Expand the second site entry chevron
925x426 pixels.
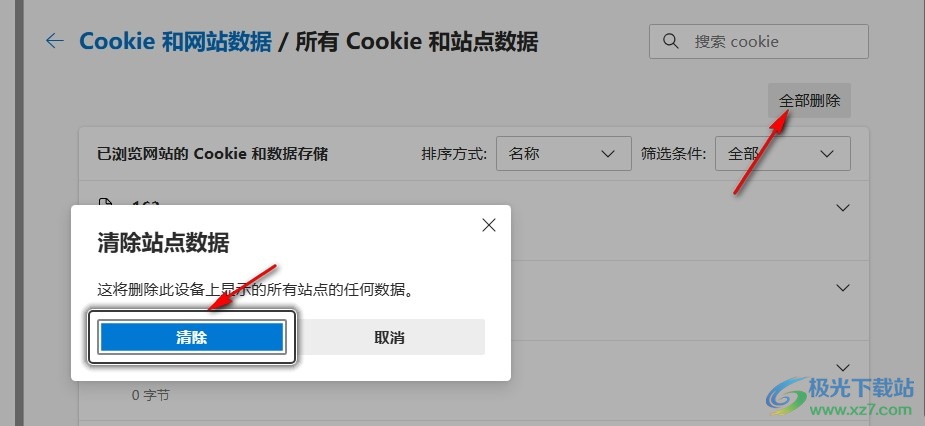point(843,287)
